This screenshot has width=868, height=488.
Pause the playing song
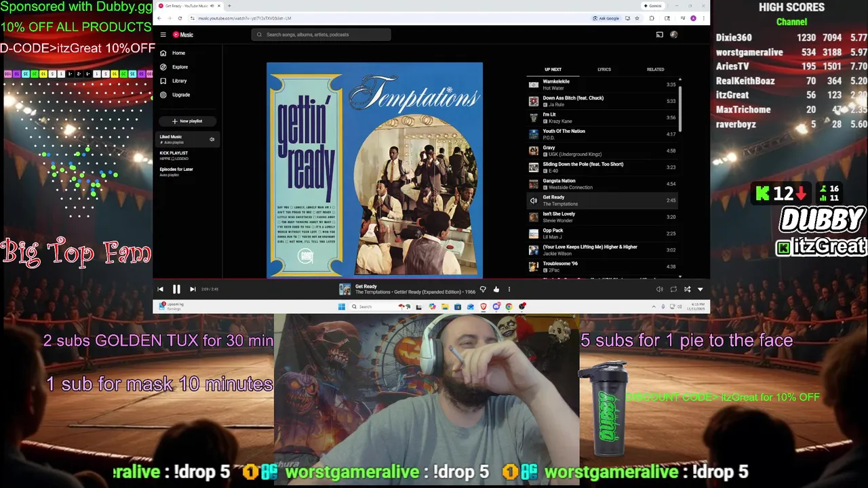[x=176, y=289]
